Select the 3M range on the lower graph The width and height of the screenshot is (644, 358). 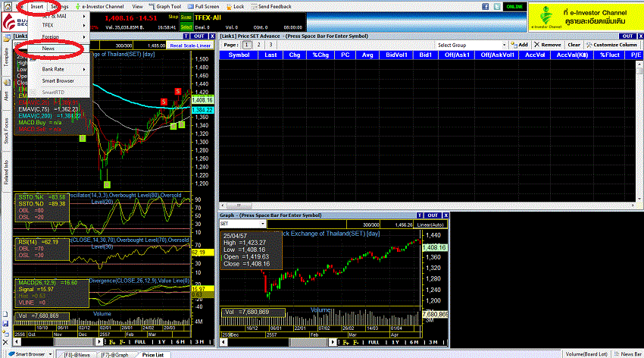tap(433, 342)
